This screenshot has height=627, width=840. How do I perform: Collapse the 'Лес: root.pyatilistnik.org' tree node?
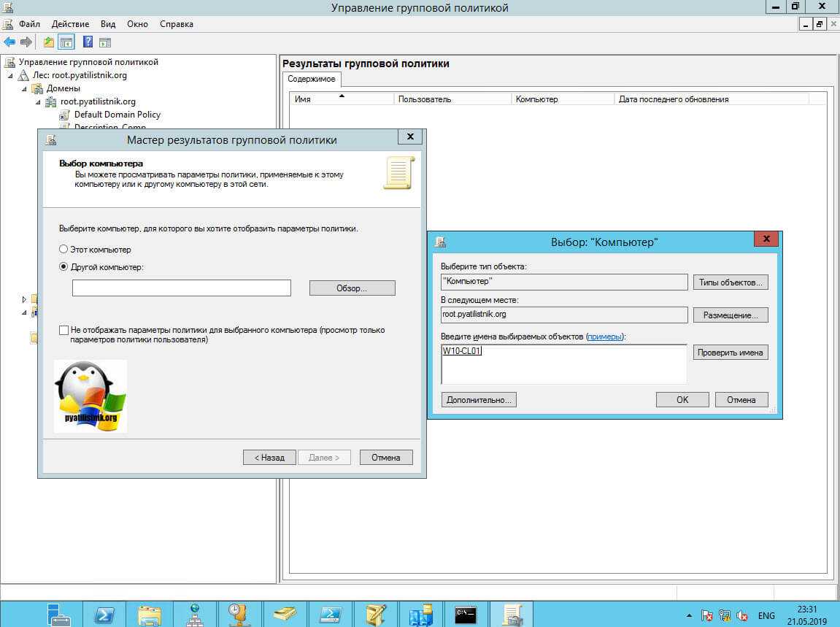(x=10, y=76)
